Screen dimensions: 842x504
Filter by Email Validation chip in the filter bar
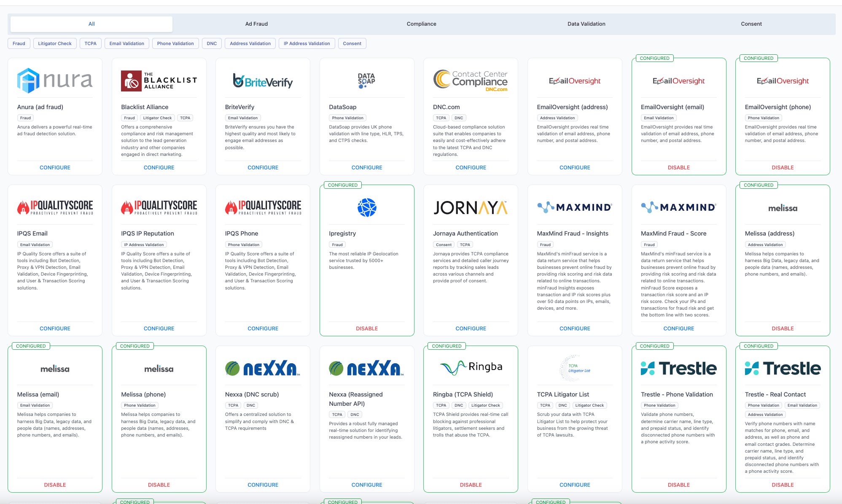point(127,43)
